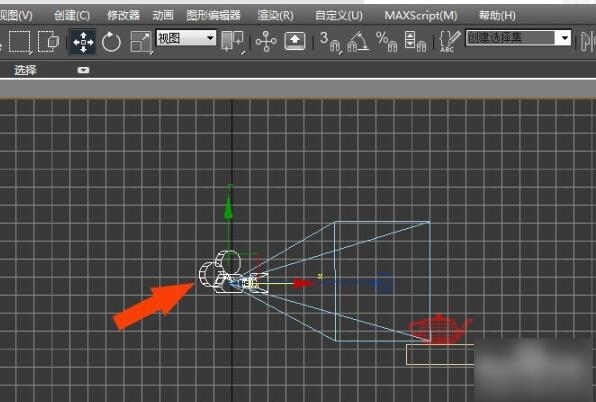The image size is (596, 402).
Task: Select the red teapot object
Action: click(439, 328)
